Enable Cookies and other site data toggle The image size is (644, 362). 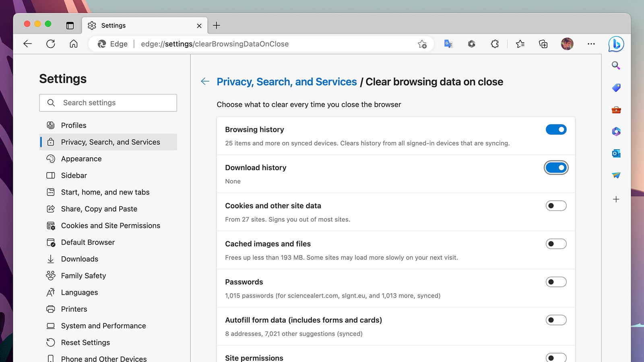[x=556, y=206]
